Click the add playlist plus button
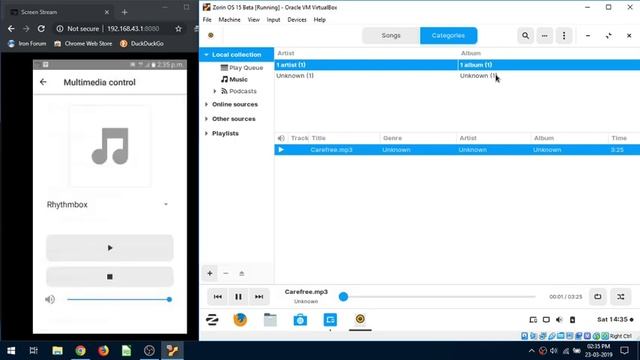640x360 pixels. coord(210,273)
